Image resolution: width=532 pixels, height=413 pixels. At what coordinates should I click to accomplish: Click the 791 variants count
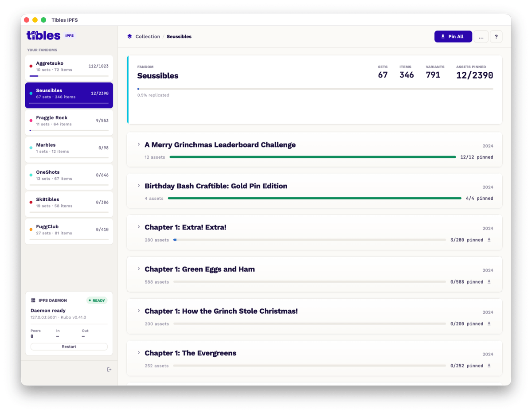[x=433, y=75]
